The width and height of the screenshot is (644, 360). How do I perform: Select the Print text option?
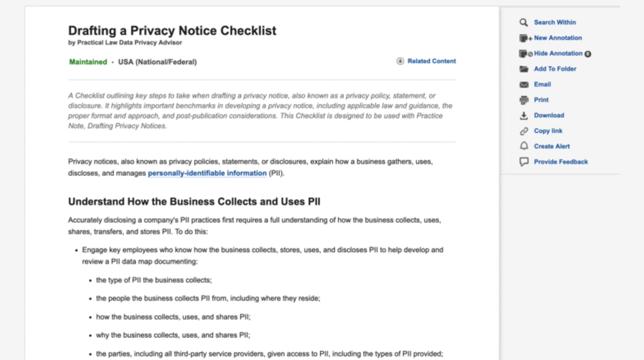click(x=541, y=100)
